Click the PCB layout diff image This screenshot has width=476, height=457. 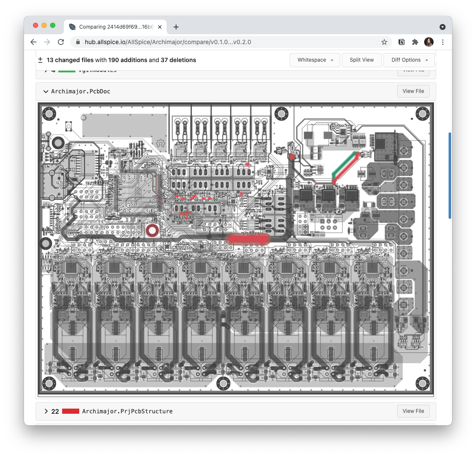(x=236, y=248)
